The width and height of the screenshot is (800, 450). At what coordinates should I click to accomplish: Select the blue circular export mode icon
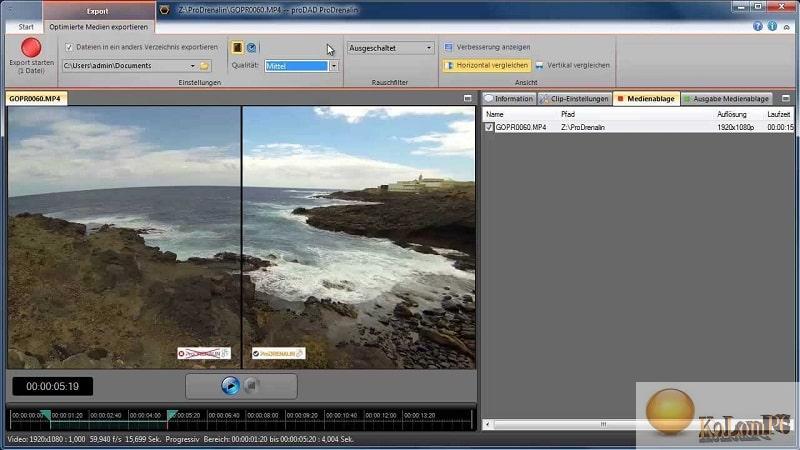coord(252,47)
